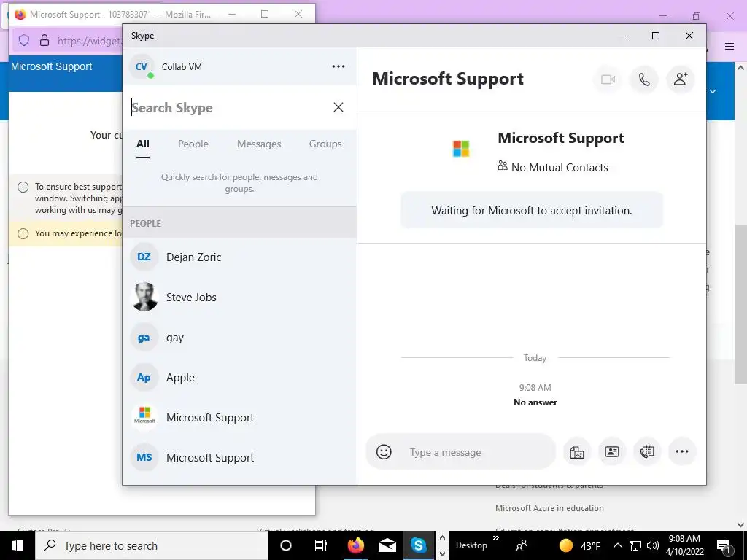
Task: Add people to the conversation icon
Action: pos(681,79)
